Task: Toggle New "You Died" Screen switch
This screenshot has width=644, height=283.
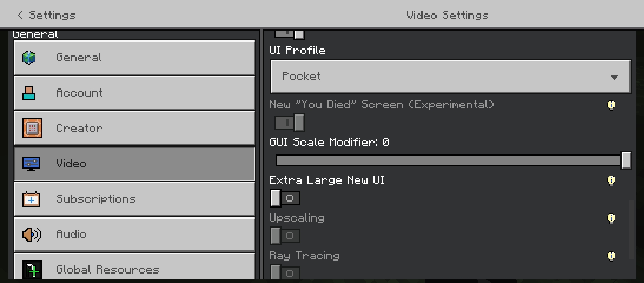Action: [289, 123]
